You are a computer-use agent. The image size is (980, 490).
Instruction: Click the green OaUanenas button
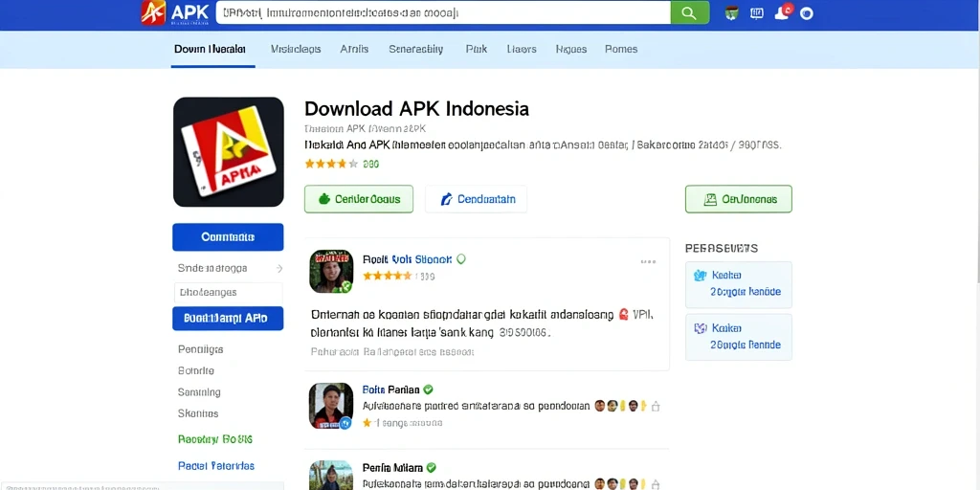click(739, 199)
